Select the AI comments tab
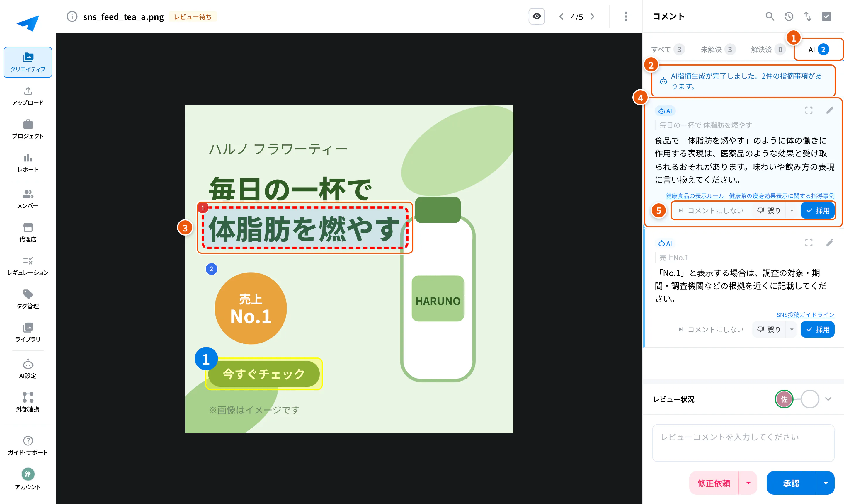This screenshot has width=844, height=504. pos(819,50)
